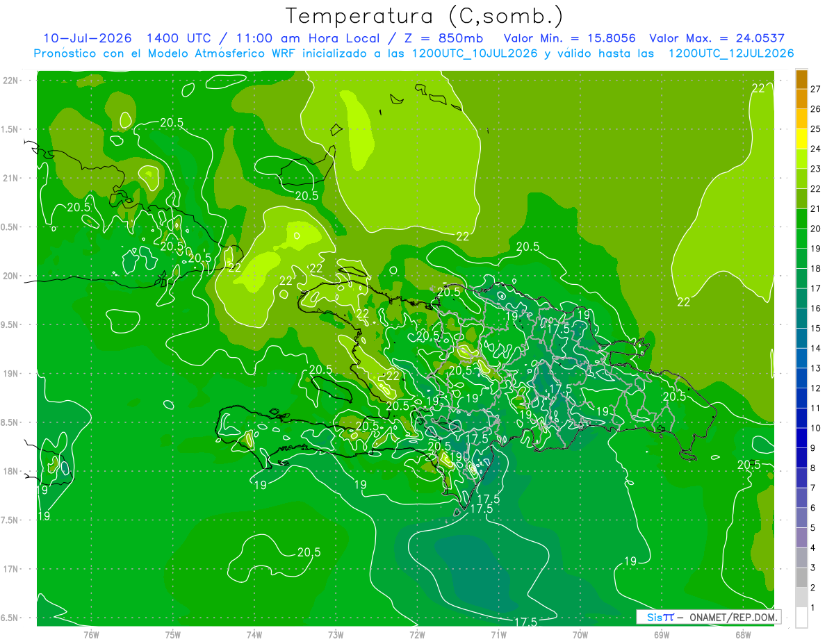The width and height of the screenshot is (834, 644).
Task: Click '20.5' contour label at eastern edge near 18N
Action: coord(749,465)
